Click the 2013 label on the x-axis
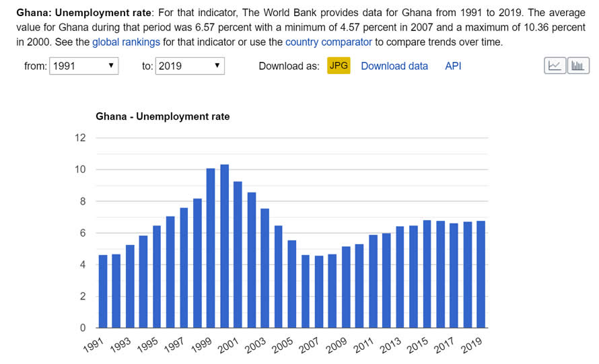Viewport: 599px width, 364px height. click(390, 347)
